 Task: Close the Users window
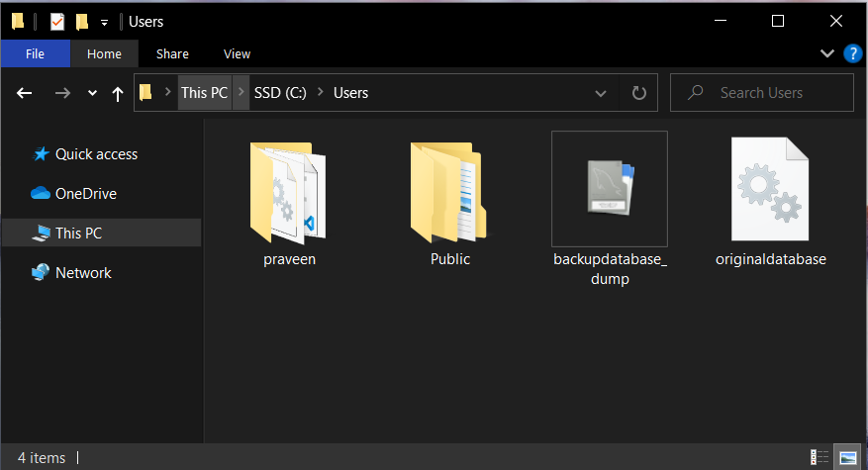pyautogui.click(x=836, y=21)
